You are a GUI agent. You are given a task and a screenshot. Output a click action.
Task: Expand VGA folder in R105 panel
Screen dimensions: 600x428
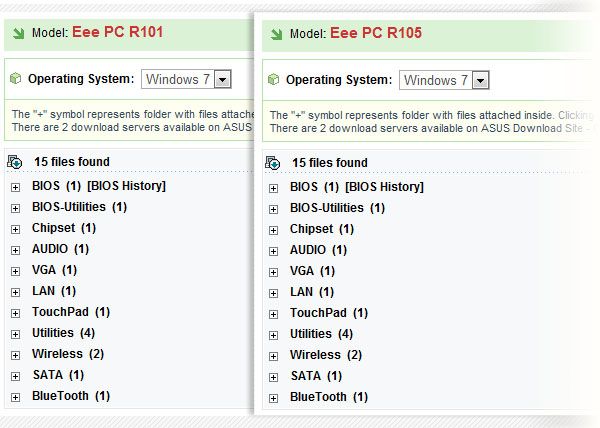(x=273, y=273)
